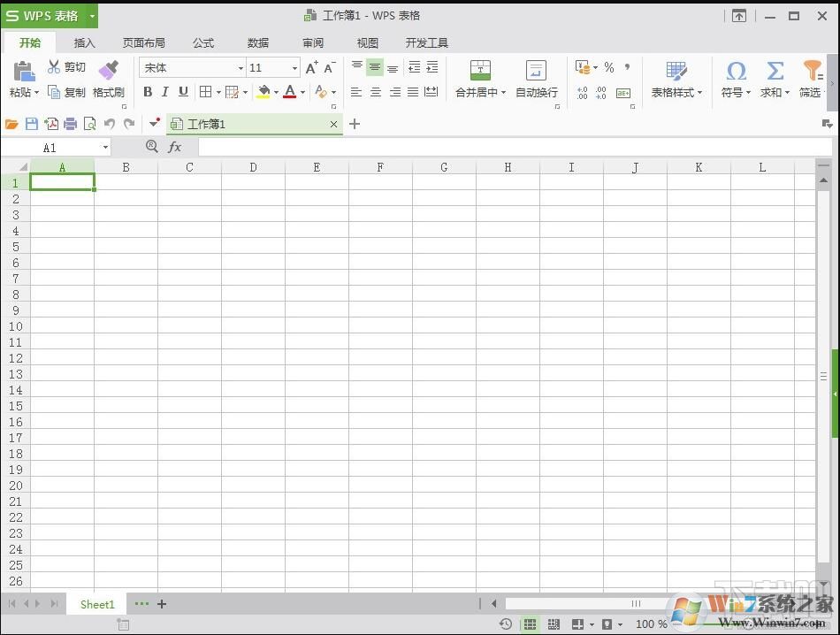840x635 pixels.
Task: Open the font size dropdown
Action: coord(294,67)
